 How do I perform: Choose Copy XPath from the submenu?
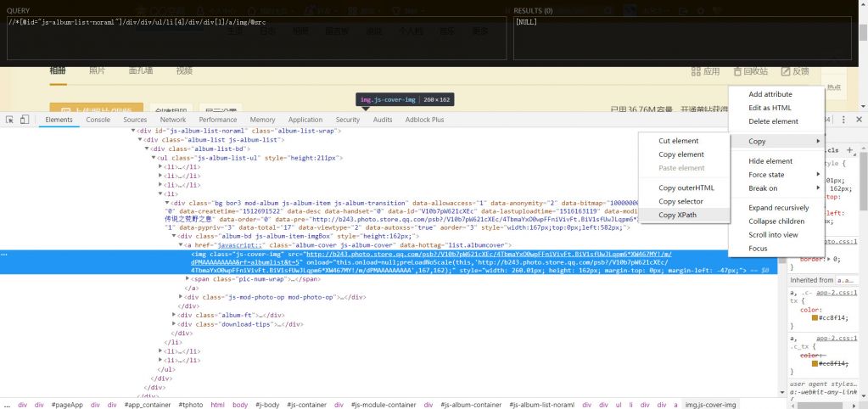(679, 216)
